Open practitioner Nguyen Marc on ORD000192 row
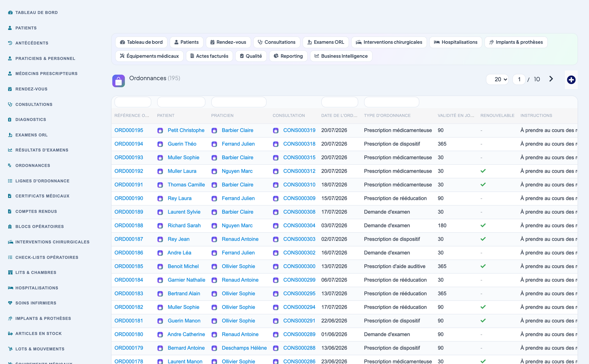The height and width of the screenshot is (364, 589). click(237, 171)
